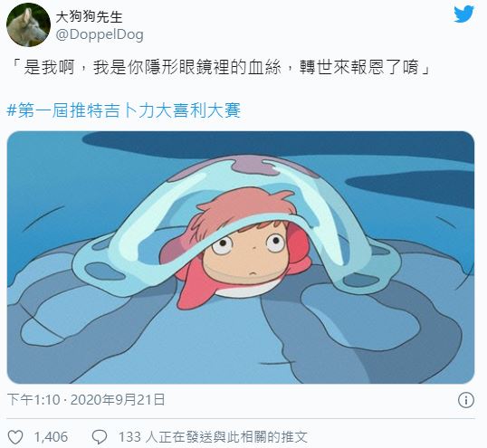This screenshot has height=448, width=487.
Task: Like the tweet with the heart icon
Action: coord(14,437)
